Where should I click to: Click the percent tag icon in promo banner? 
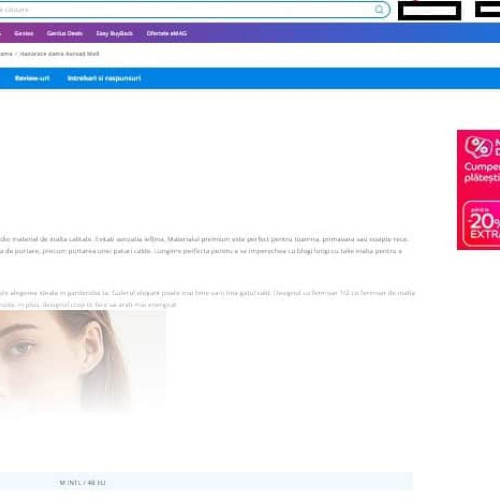479,147
